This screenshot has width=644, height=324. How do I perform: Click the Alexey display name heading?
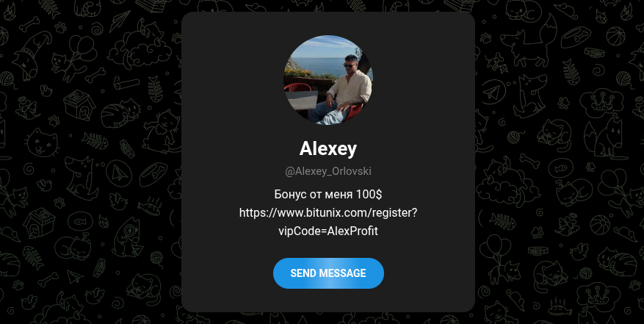pyautogui.click(x=328, y=148)
